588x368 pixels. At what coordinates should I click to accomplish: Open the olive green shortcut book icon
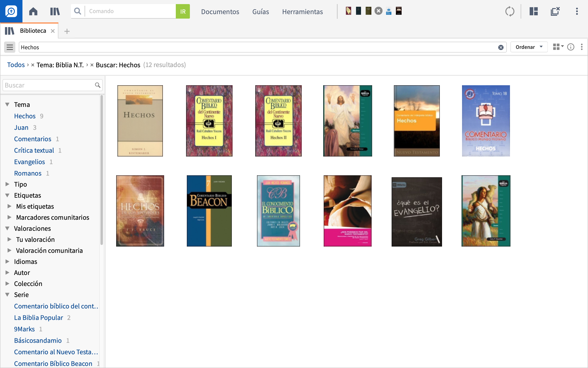click(x=368, y=11)
